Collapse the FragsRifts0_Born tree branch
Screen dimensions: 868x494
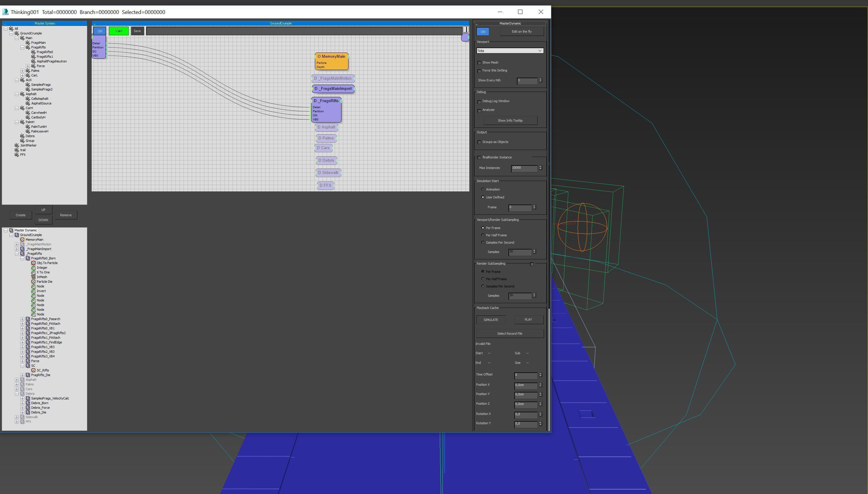click(22, 258)
